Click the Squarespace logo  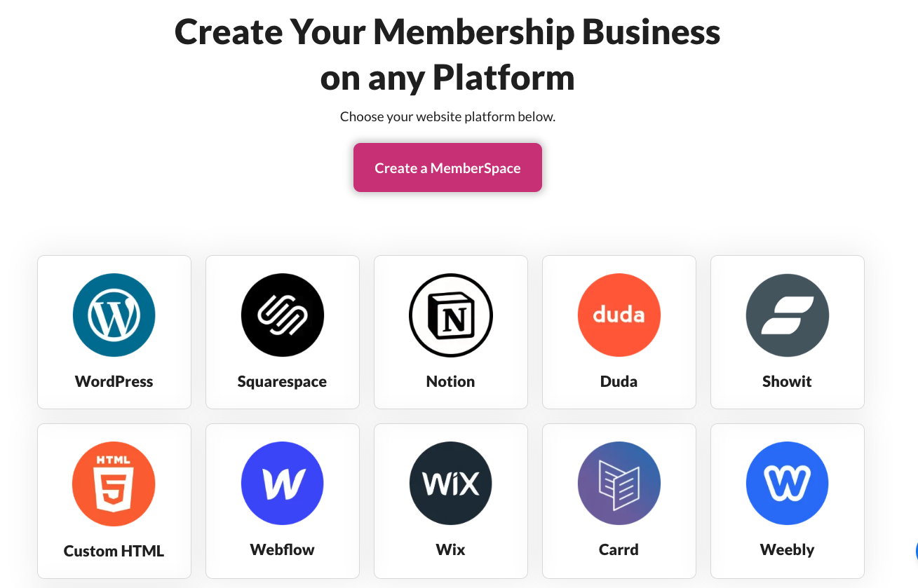tap(282, 315)
